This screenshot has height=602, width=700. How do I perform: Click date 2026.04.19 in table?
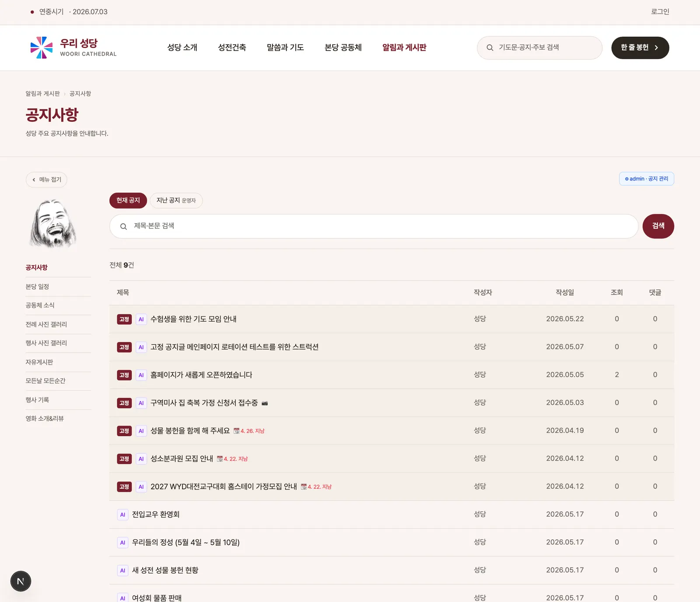[565, 430]
